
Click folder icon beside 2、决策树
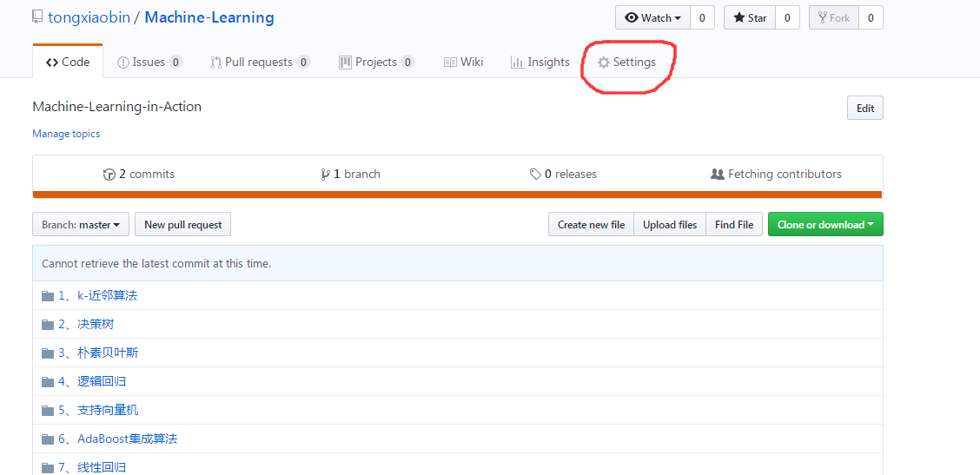click(x=48, y=325)
